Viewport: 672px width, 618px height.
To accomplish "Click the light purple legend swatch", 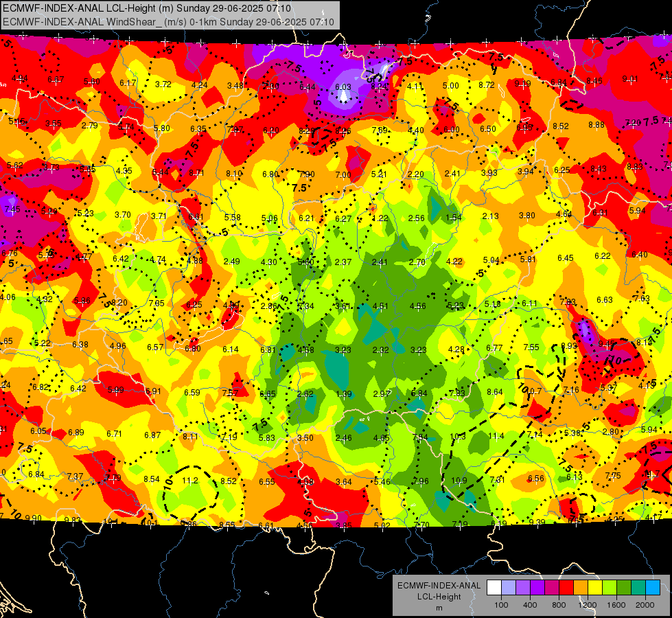I will (x=523, y=588).
